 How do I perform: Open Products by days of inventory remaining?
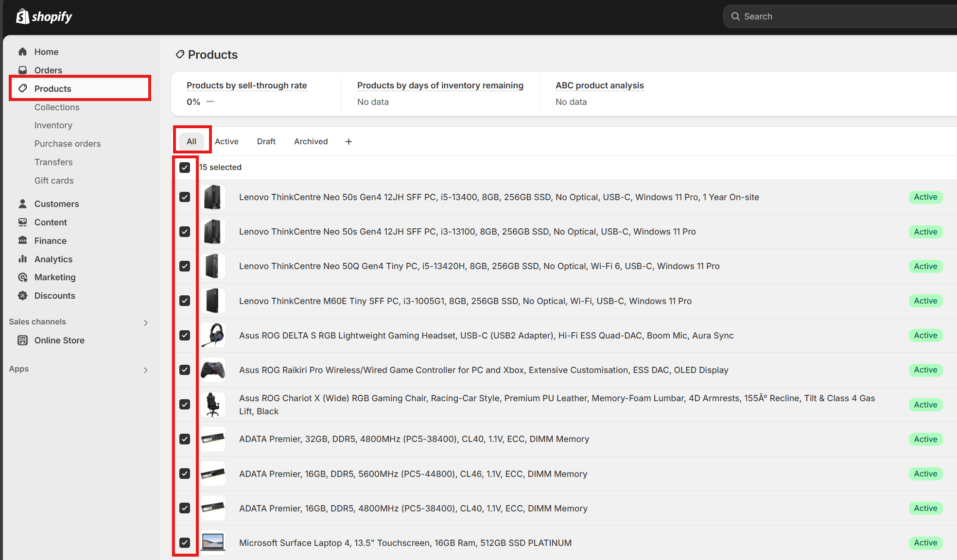pyautogui.click(x=440, y=85)
